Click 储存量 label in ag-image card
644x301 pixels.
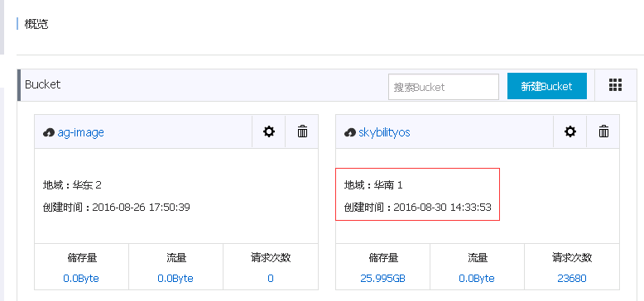[x=82, y=258]
